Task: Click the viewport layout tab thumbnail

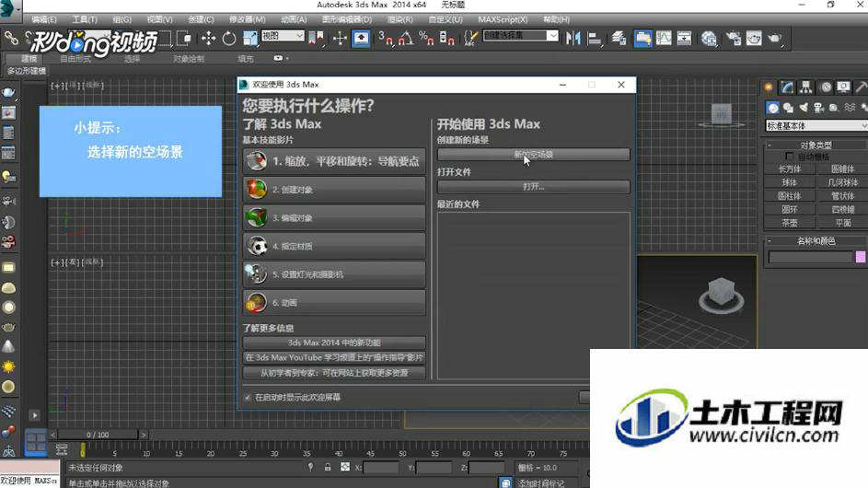Action: tap(36, 443)
